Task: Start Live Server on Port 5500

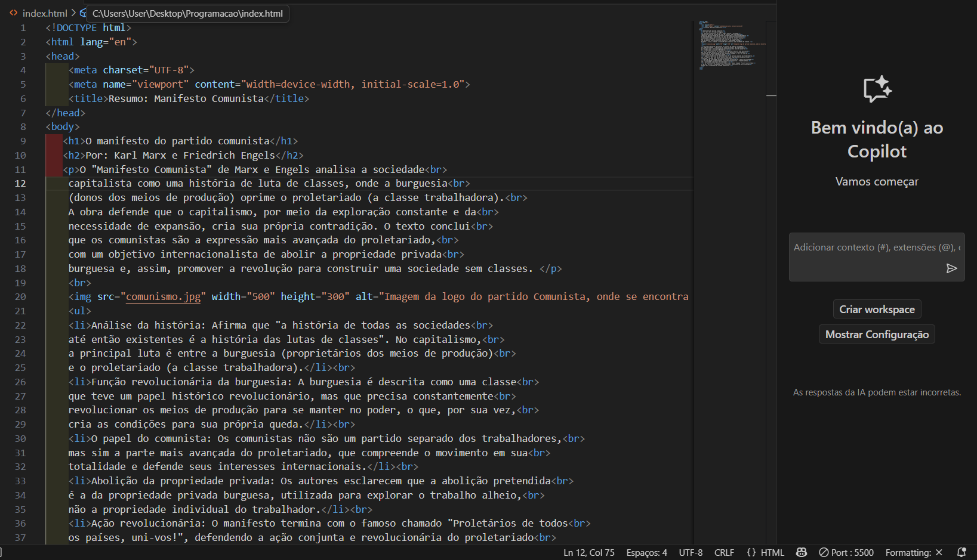Action: (846, 553)
